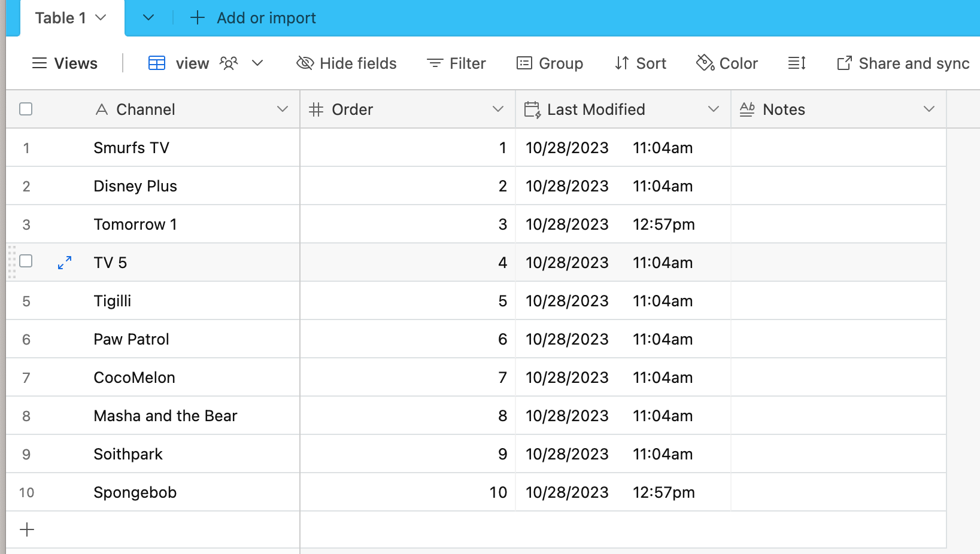Click the Share and sync export icon

pos(844,63)
